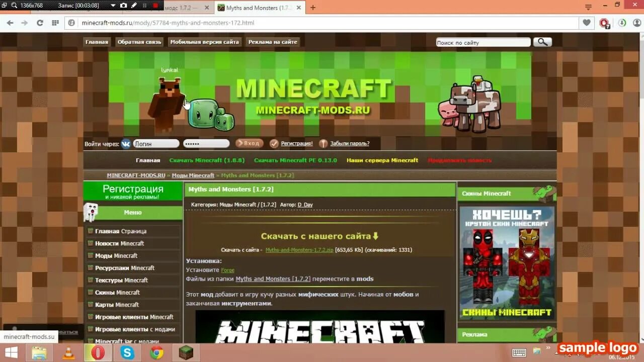
Task: Open Minecraft grass block taskbar icon
Action: 186,353
